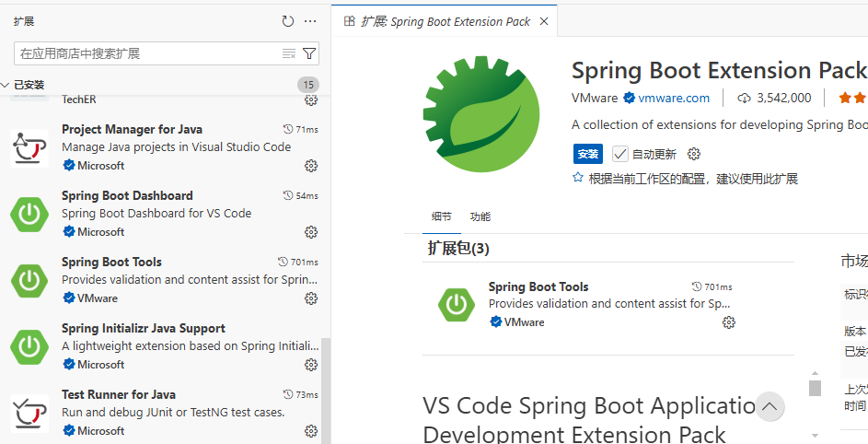Click the blue 安装 button
Screen dimensions: 868x444
click(x=588, y=154)
